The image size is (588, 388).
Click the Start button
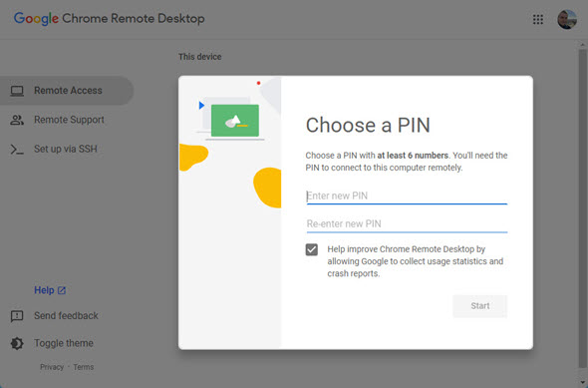click(480, 306)
